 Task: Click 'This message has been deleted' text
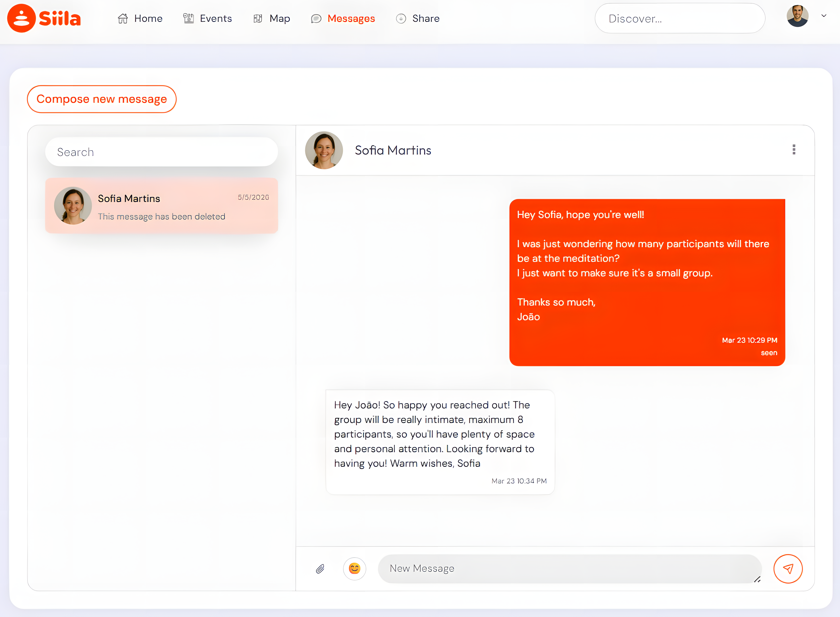point(161,217)
